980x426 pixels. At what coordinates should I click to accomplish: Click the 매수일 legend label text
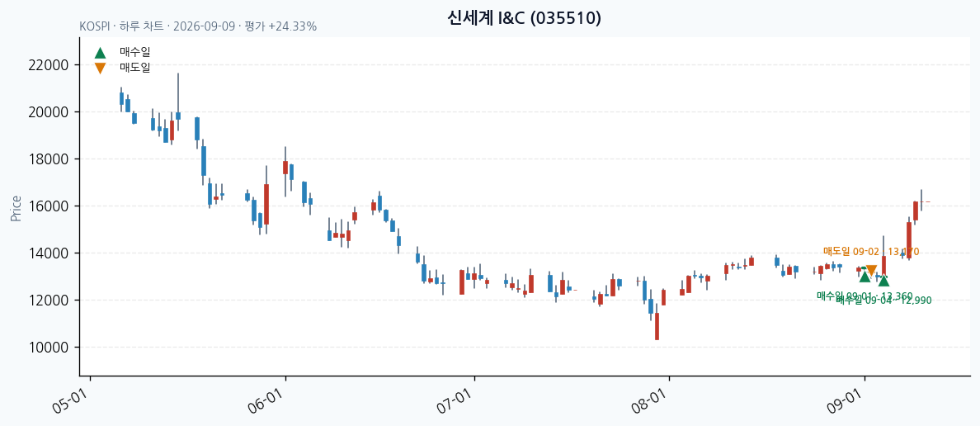[x=135, y=53]
